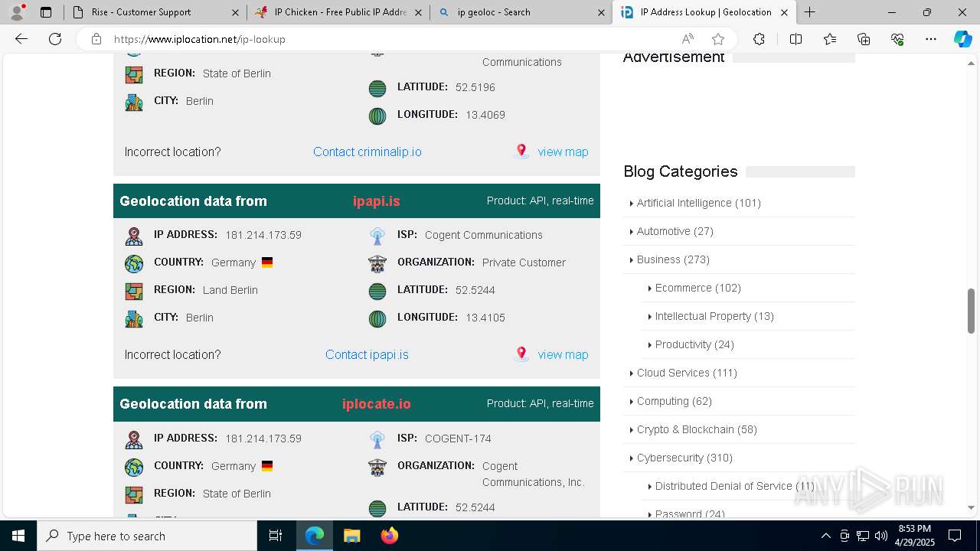Image resolution: width=980 pixels, height=551 pixels.
Task: Open Task View on taskbar
Action: point(276,536)
